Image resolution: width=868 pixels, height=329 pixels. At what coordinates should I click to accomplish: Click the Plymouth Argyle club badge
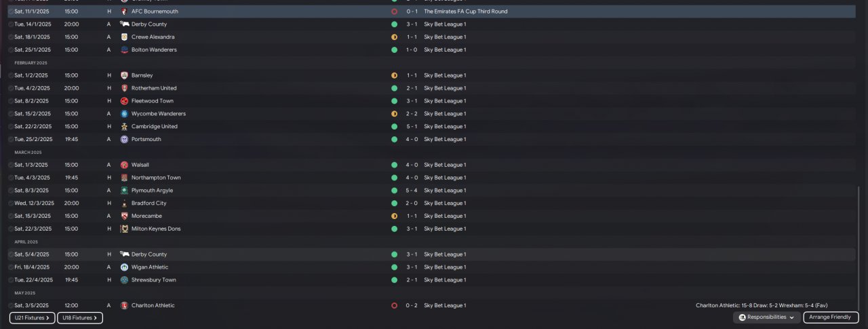pos(124,191)
